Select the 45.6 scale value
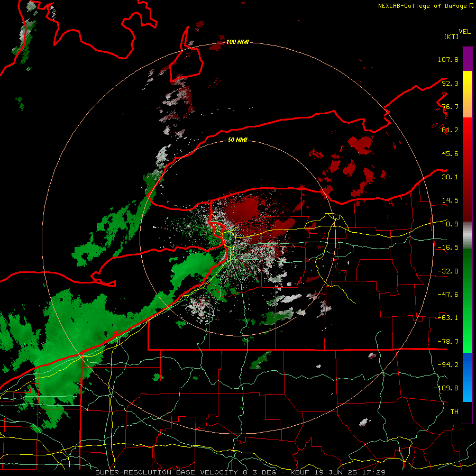The height and width of the screenshot is (476, 476). pyautogui.click(x=450, y=153)
